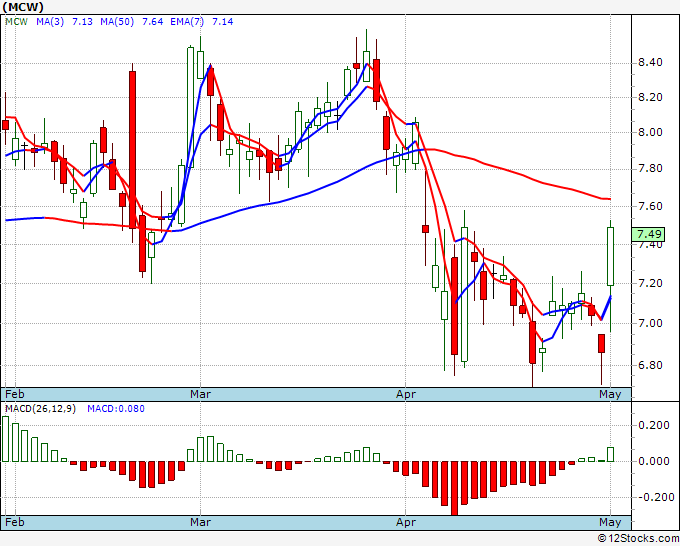Select the MCW legend label
680x546 pixels.
(16, 22)
